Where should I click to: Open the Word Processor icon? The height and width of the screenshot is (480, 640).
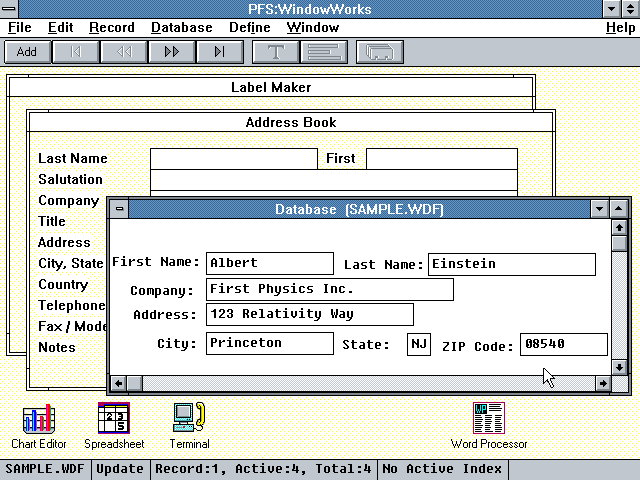pos(489,426)
